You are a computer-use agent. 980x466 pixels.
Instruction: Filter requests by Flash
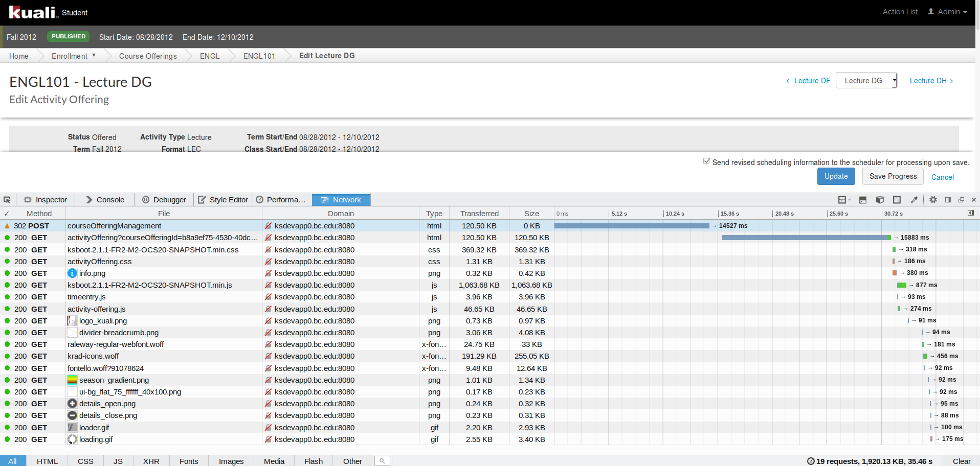[314, 461]
